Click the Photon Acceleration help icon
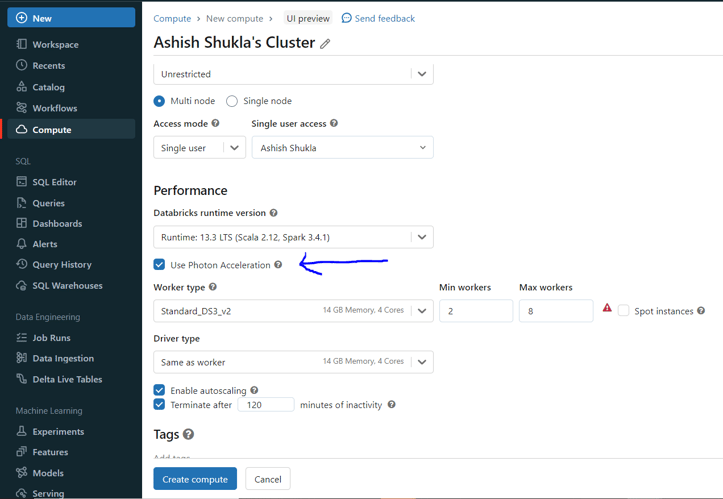This screenshot has height=499, width=723. [x=278, y=264]
